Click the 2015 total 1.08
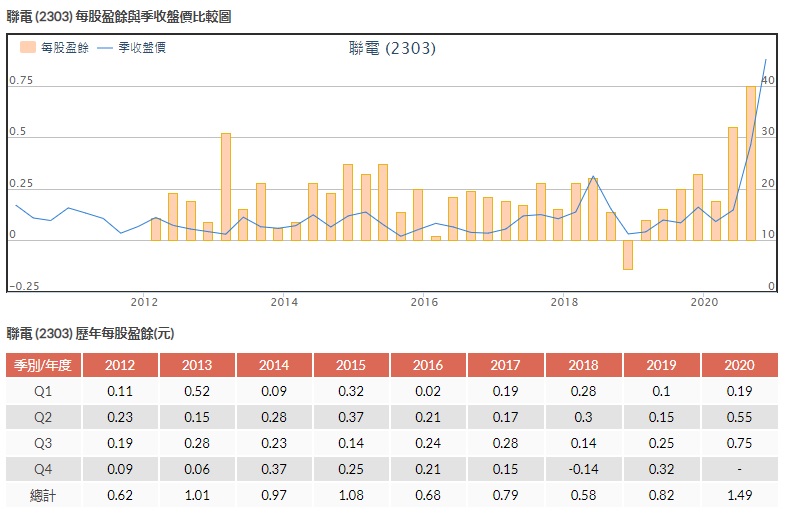 (351, 495)
